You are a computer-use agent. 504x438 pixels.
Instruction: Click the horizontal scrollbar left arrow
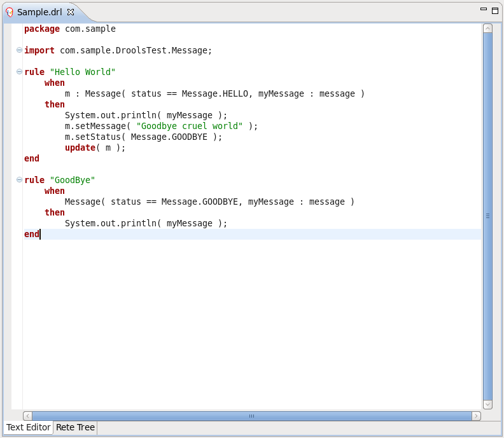(x=27, y=416)
